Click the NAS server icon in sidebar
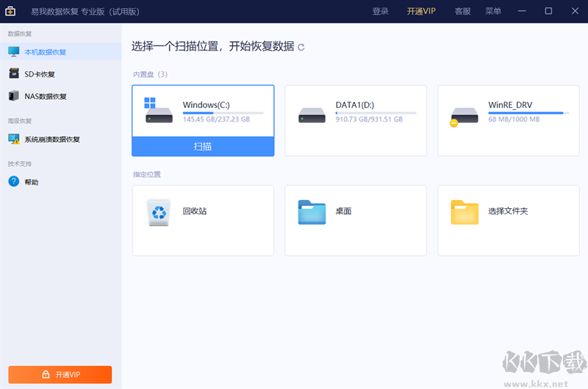Screen dimensions: 588x389 [x=13, y=96]
